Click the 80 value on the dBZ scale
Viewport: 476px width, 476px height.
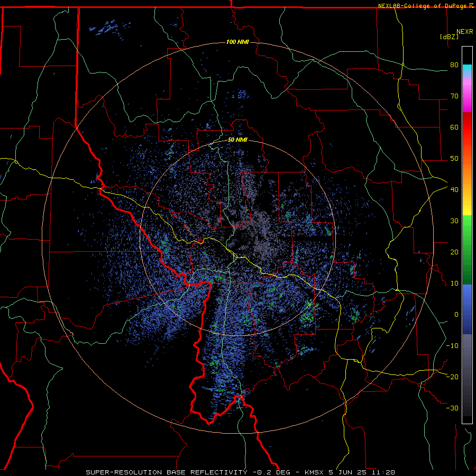tap(454, 65)
